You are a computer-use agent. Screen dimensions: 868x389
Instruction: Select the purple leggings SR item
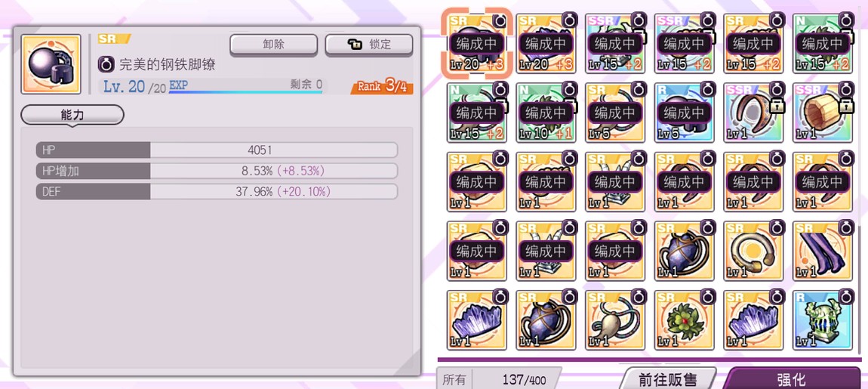click(823, 251)
